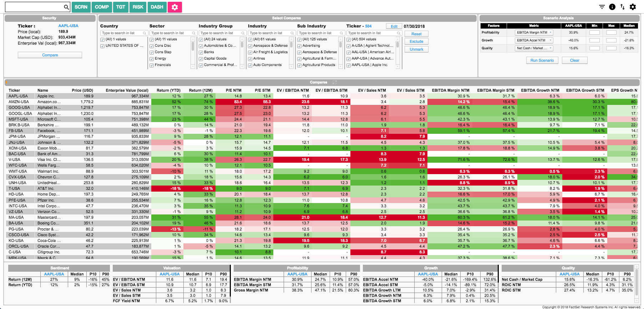
Task: Sort by the Return (YTD) column header
Action: [168, 90]
